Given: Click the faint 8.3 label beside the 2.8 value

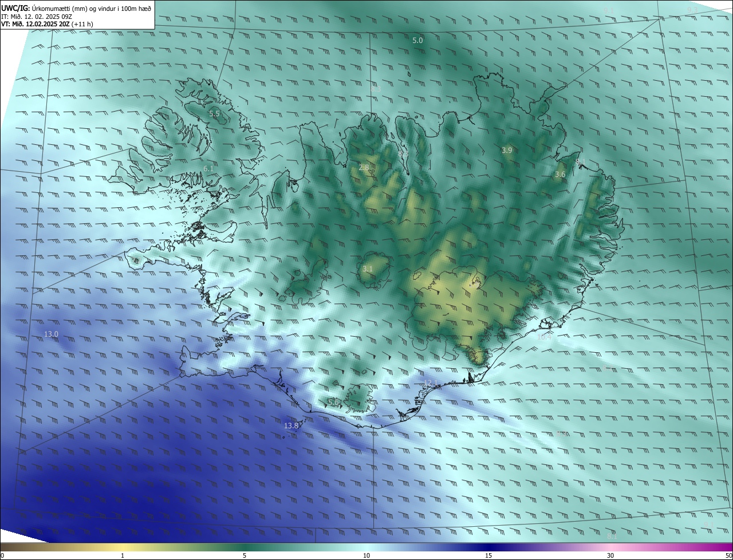Looking at the screenshot, I should (403, 153).
